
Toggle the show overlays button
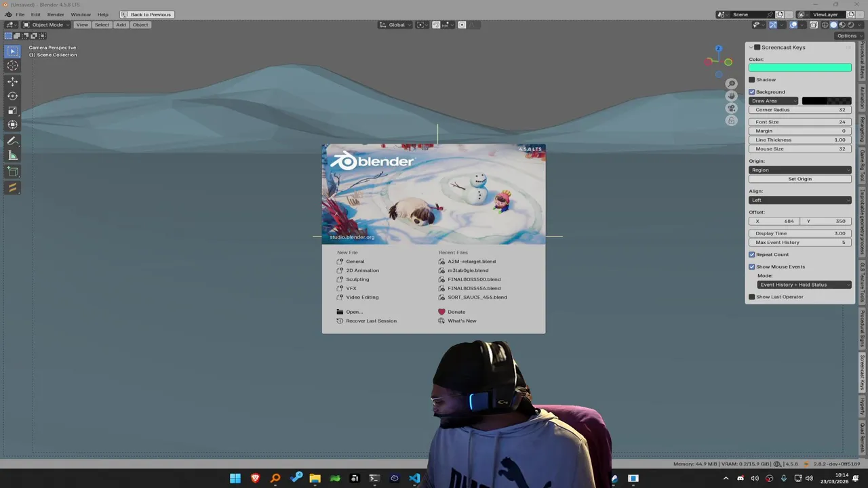tap(793, 25)
